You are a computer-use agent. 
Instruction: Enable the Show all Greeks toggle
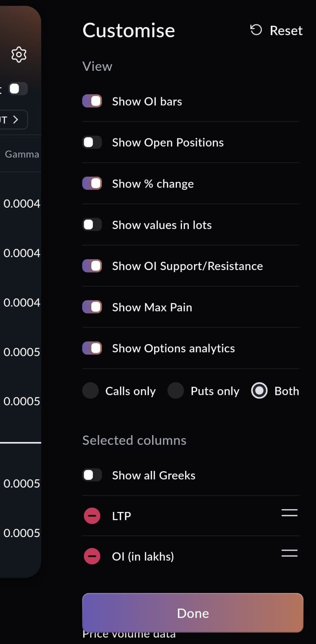pos(92,475)
